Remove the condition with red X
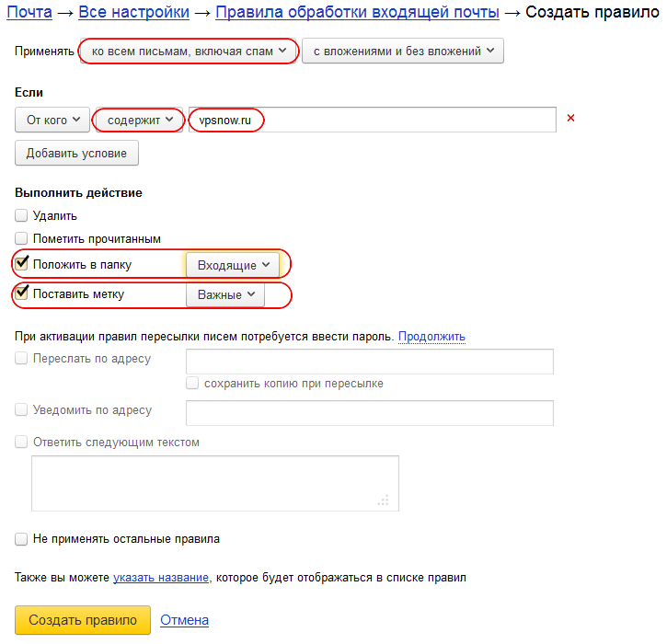 point(571,118)
